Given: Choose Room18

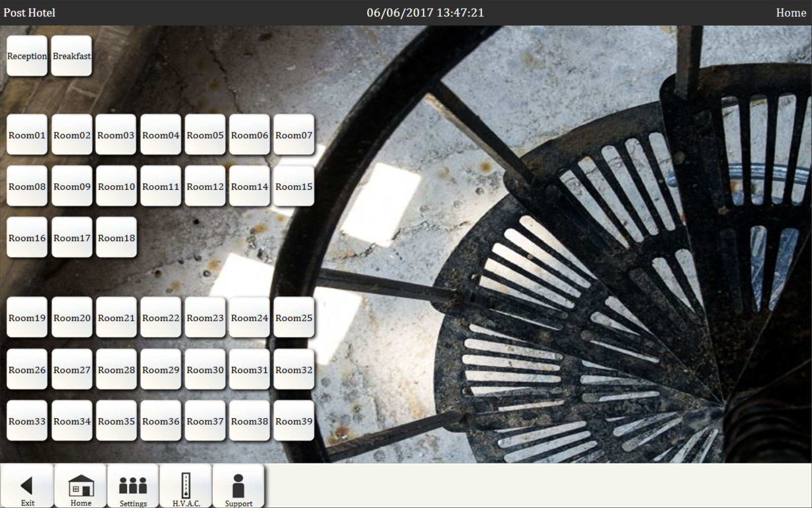Looking at the screenshot, I should point(116,238).
